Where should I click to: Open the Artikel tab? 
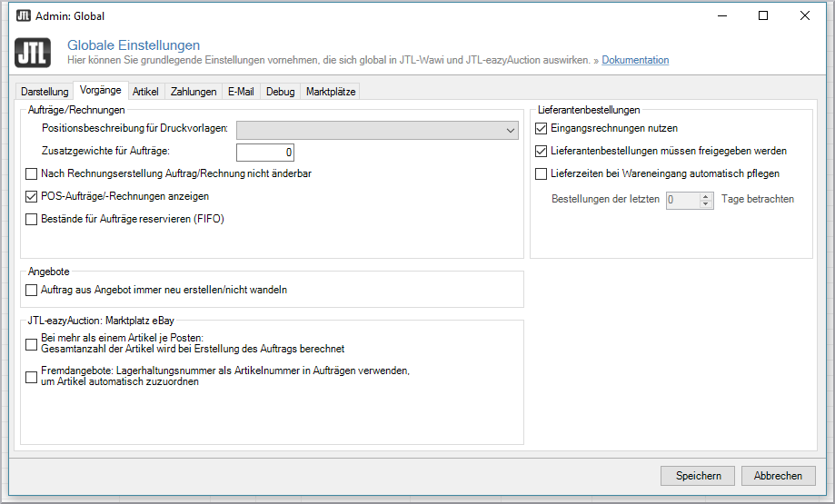click(145, 92)
